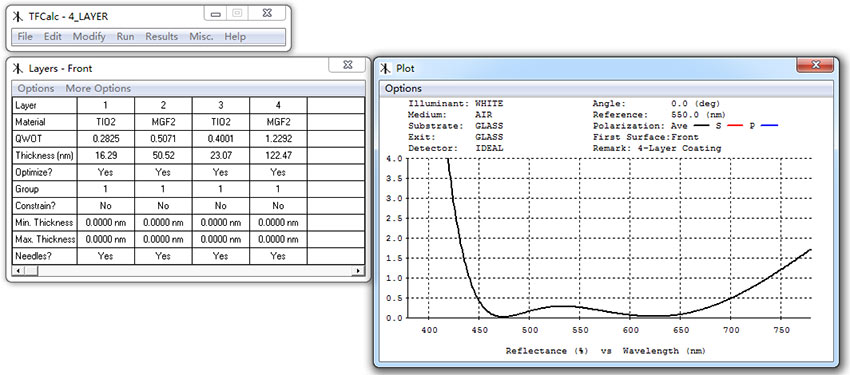
Task: Close the Plot window
Action: point(815,65)
